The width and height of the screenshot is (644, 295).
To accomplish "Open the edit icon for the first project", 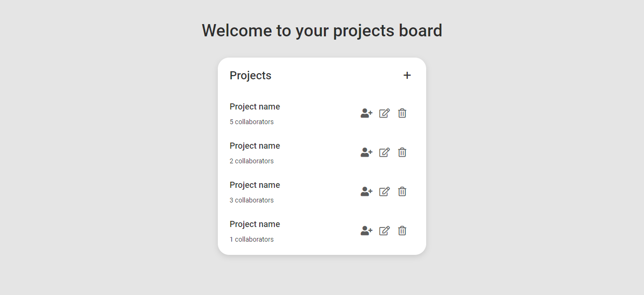I will 384,113.
